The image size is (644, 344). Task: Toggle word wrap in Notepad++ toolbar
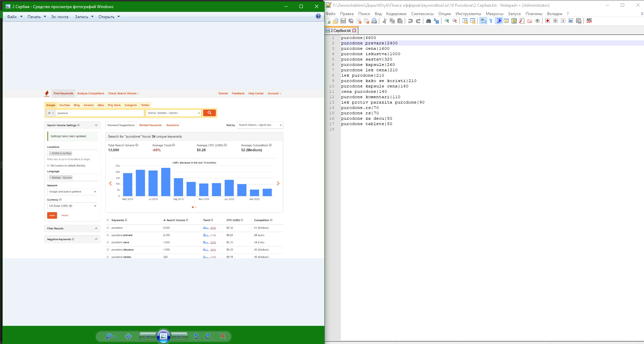(x=483, y=21)
